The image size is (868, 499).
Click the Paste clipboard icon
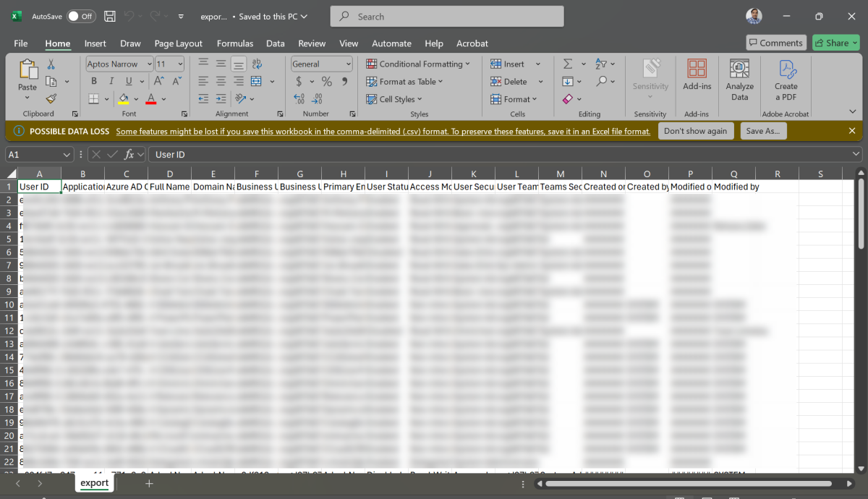point(27,70)
